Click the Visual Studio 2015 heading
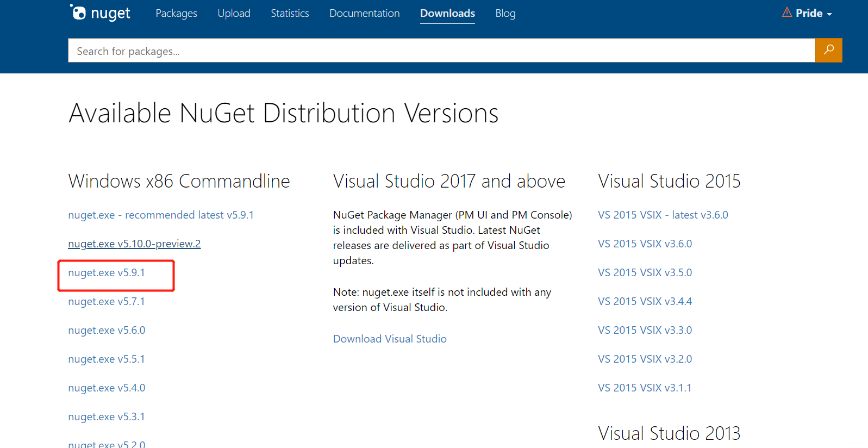 coord(669,181)
